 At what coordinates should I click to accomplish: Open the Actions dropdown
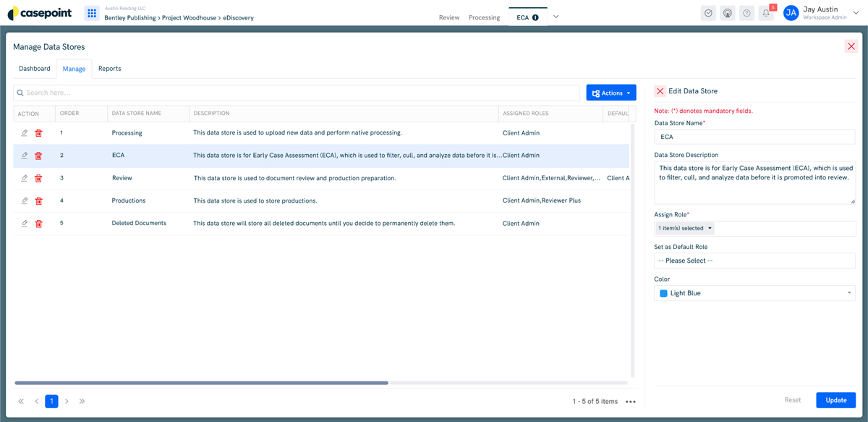coord(610,92)
